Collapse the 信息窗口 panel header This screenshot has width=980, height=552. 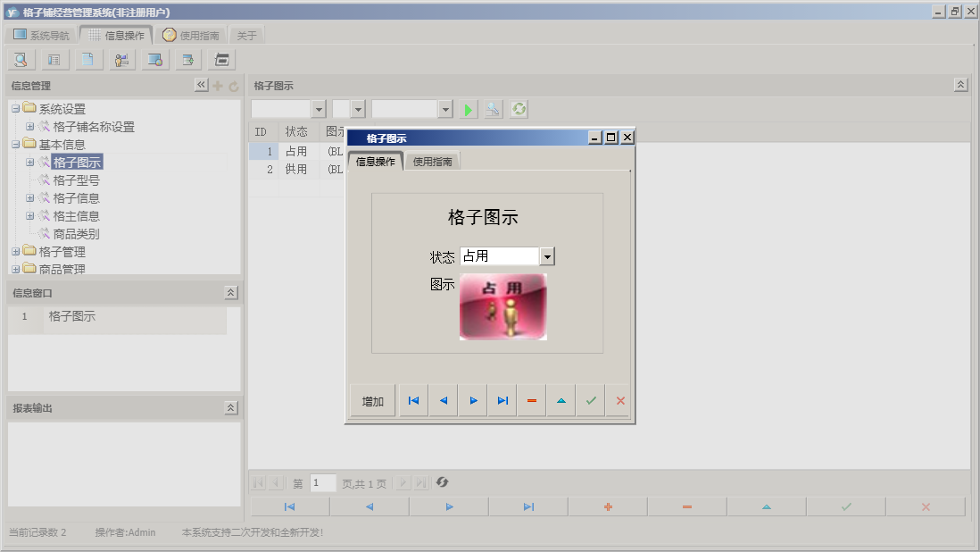tap(229, 292)
